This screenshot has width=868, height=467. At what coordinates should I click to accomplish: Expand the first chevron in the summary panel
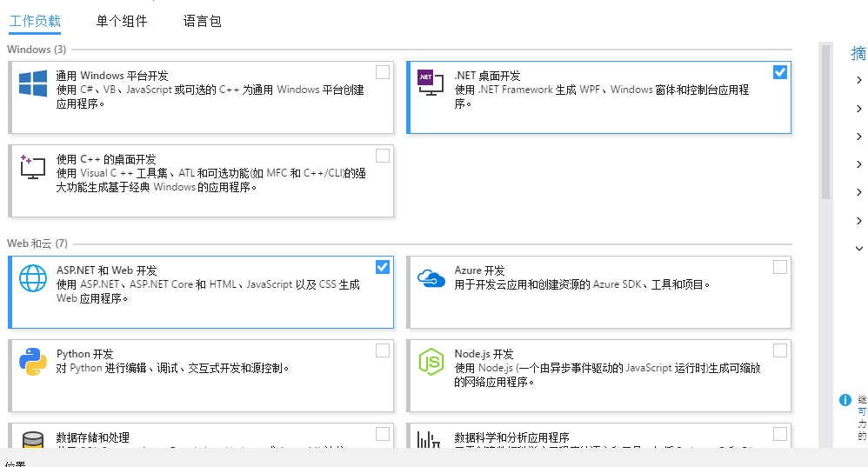tap(858, 80)
